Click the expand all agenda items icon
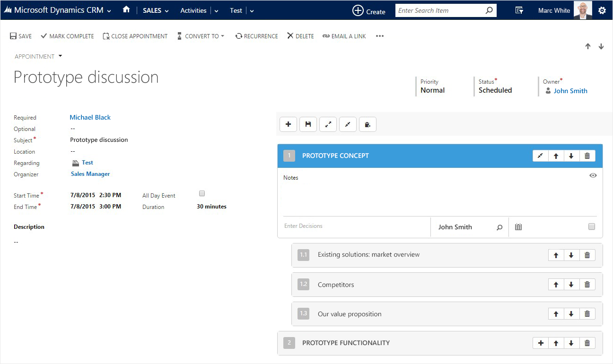613x364 pixels. pos(328,124)
